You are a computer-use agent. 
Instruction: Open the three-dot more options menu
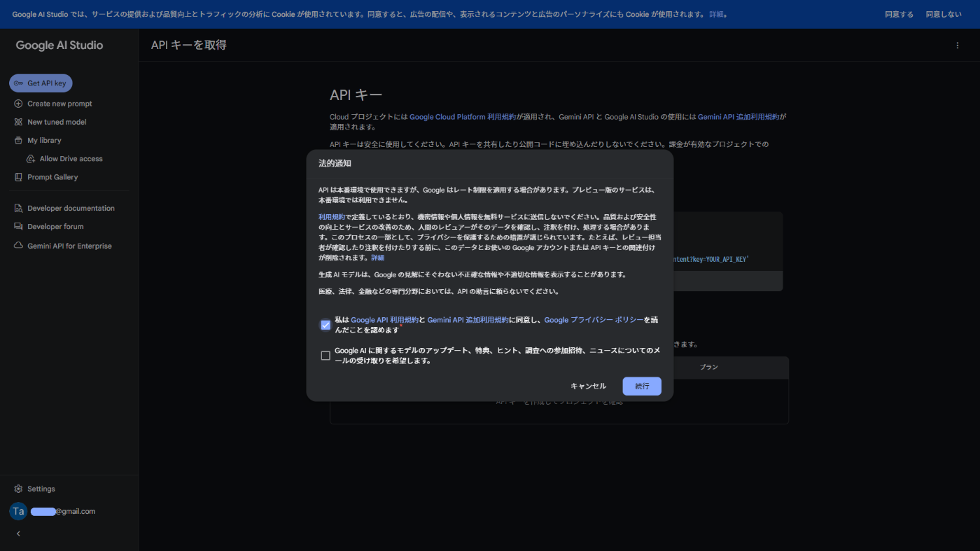tap(958, 46)
